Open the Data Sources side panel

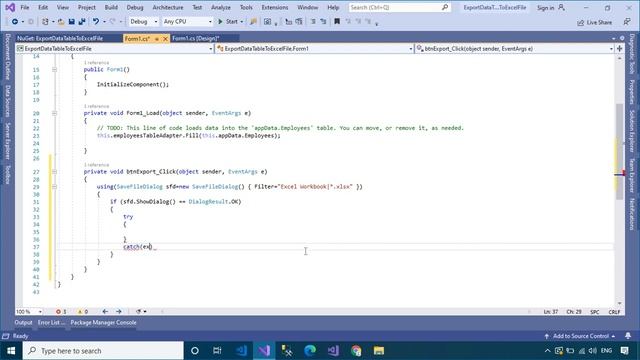[7, 101]
